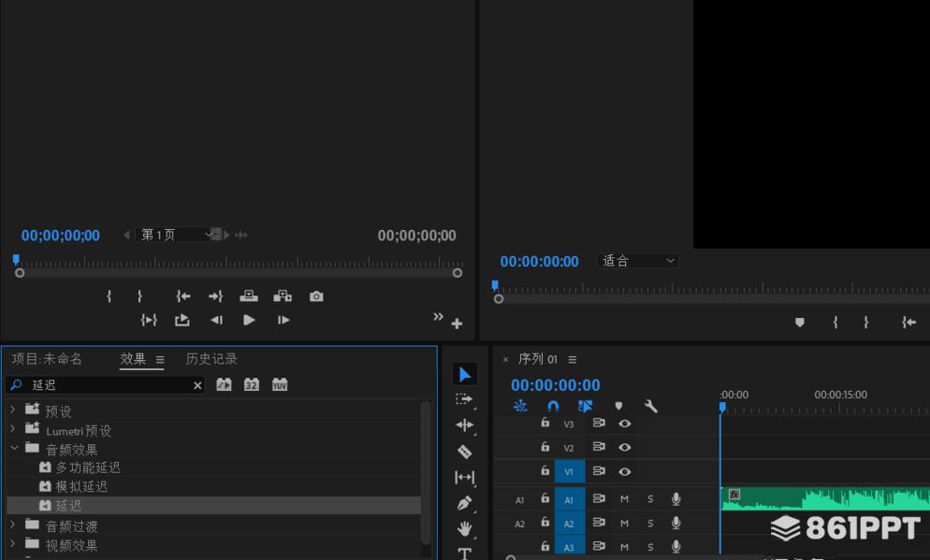This screenshot has width=930, height=560.
Task: Click the Insert button in source monitor
Action: click(x=249, y=295)
